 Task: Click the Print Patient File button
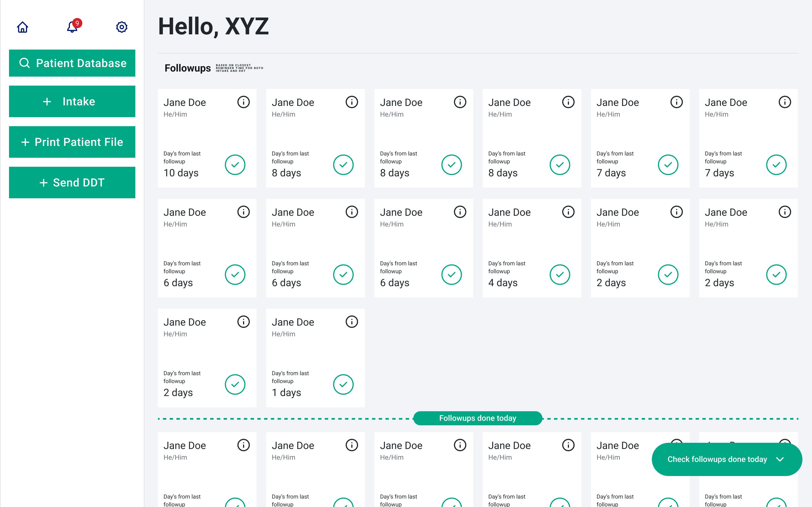pyautogui.click(x=72, y=142)
